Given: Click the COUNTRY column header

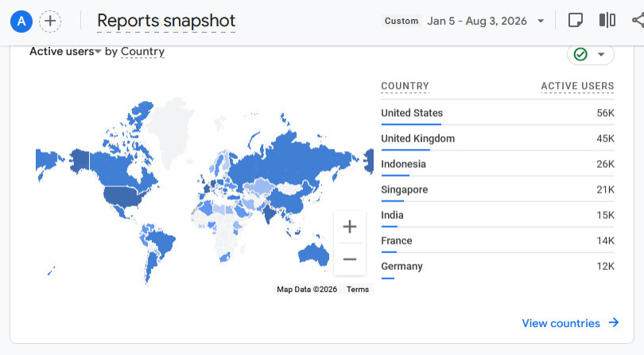Looking at the screenshot, I should (x=405, y=86).
